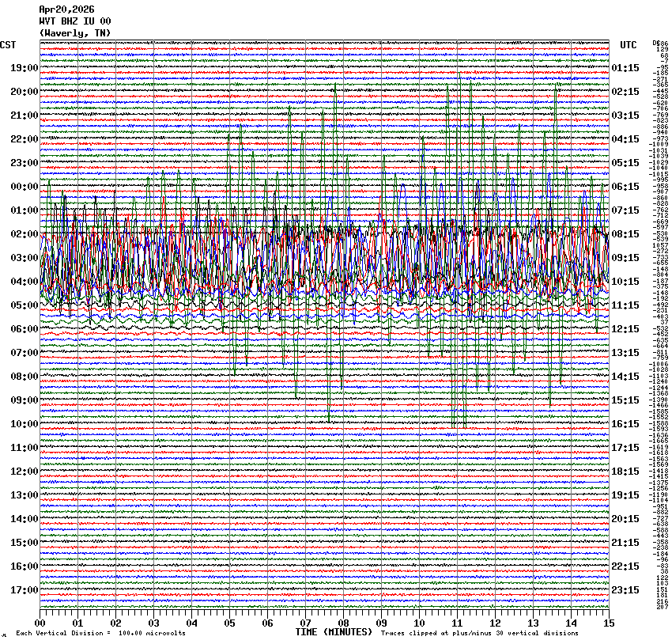672x644 pixels.
Task: Click the (Waverly, TN) location text
Action: 74,33
